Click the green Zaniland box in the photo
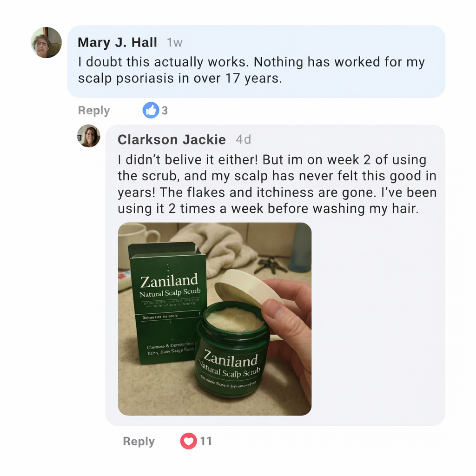The width and height of the screenshot is (476, 476). (167, 303)
